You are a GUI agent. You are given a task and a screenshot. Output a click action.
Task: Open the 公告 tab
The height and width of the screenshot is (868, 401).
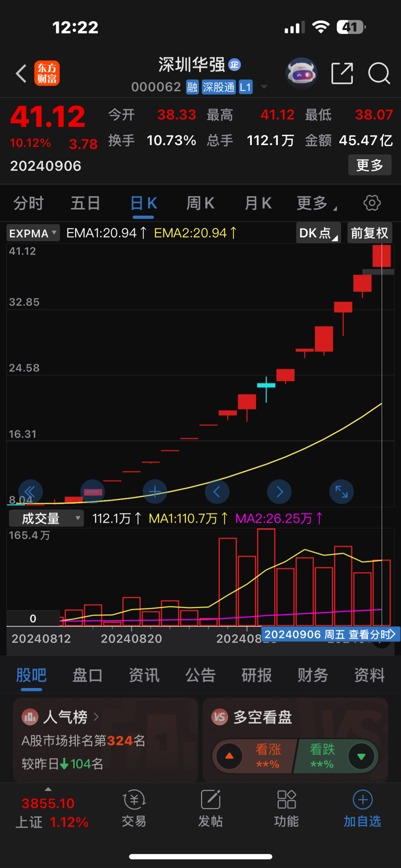click(x=200, y=675)
